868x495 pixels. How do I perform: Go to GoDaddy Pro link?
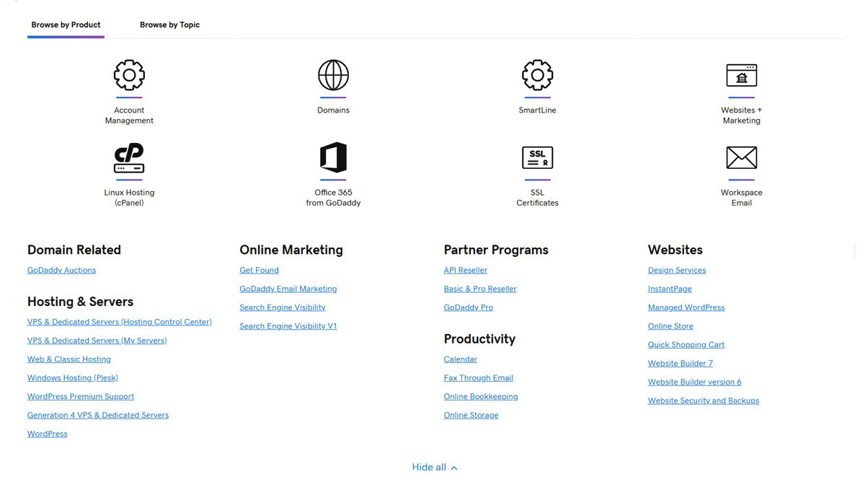click(x=469, y=308)
